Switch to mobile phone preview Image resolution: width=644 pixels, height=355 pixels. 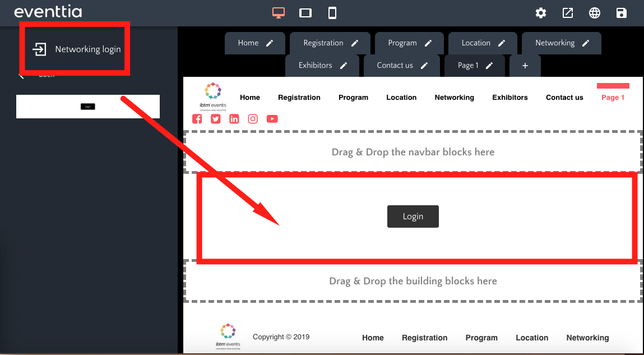tap(332, 13)
